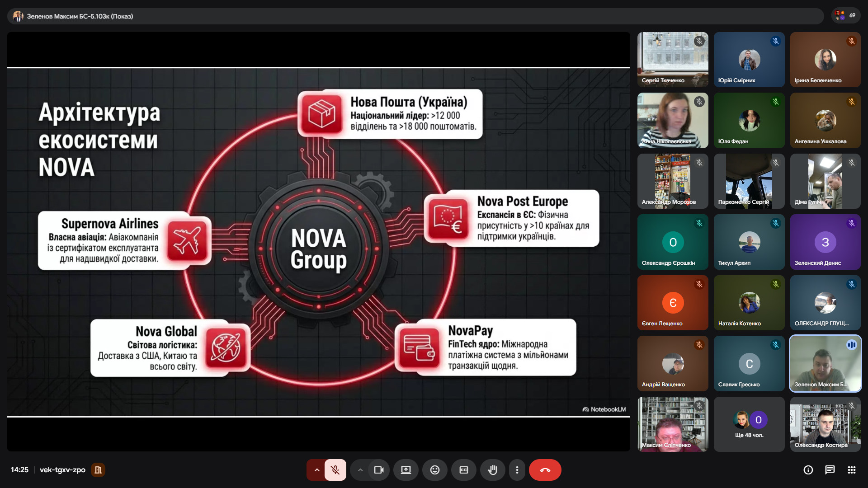Select presenter name bar at top
Image resolution: width=868 pixels, height=488 pixels.
(80, 16)
